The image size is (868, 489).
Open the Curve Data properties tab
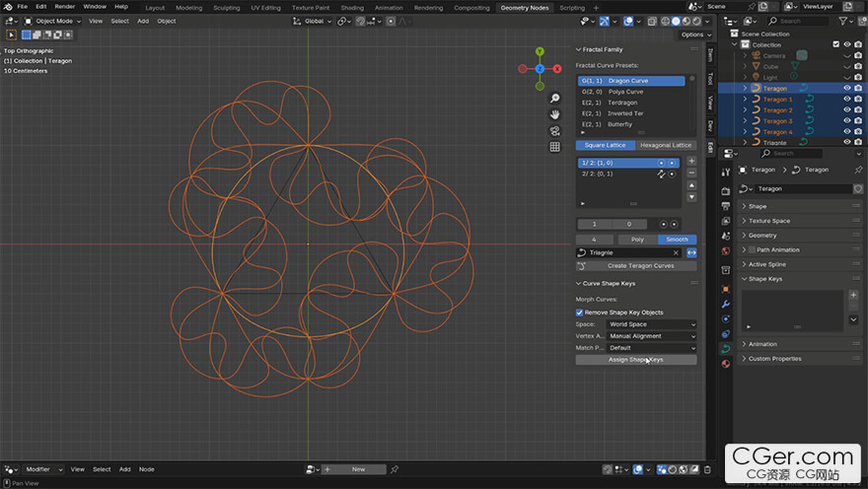[x=726, y=348]
